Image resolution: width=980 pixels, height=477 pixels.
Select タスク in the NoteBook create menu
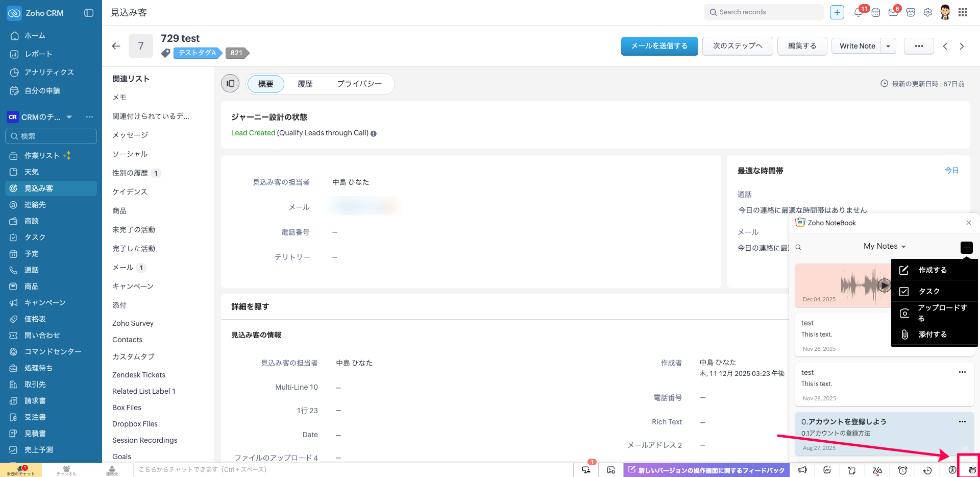[929, 291]
